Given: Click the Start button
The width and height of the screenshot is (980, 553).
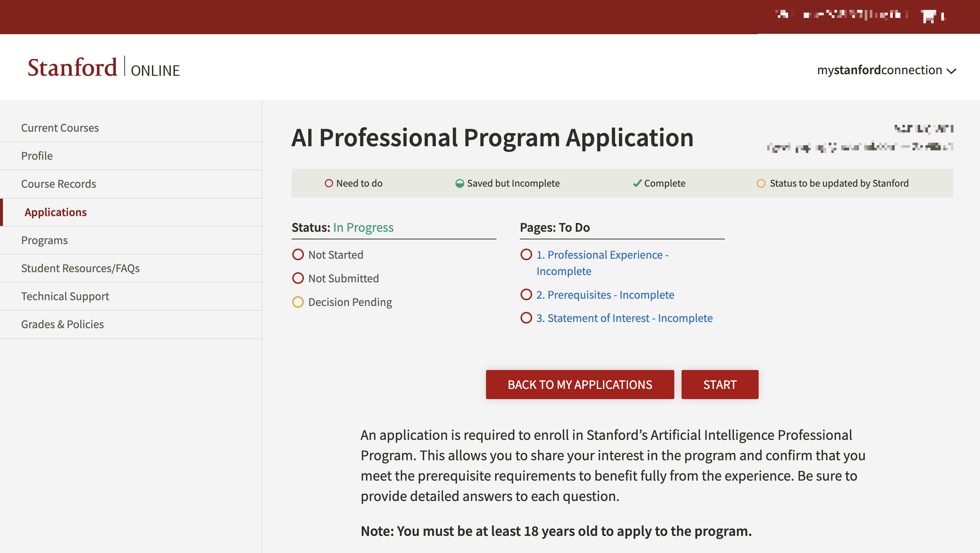Looking at the screenshot, I should pos(720,385).
